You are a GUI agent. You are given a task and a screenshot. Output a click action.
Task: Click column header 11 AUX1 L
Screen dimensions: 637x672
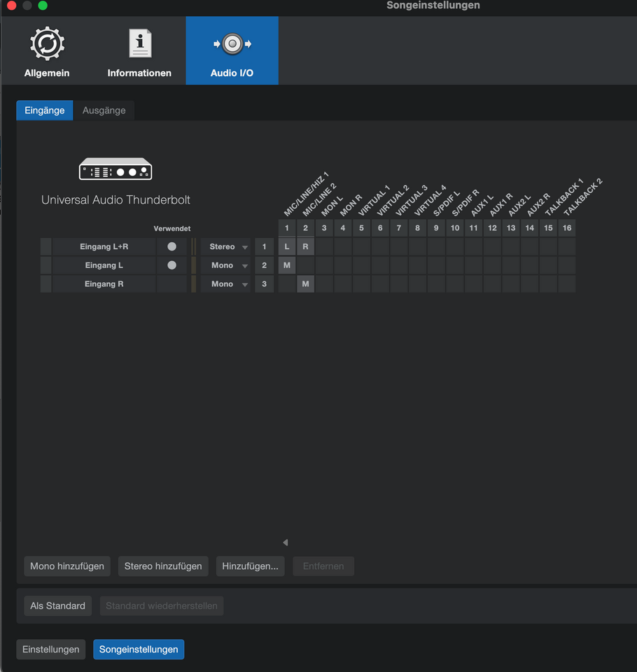pyautogui.click(x=474, y=228)
